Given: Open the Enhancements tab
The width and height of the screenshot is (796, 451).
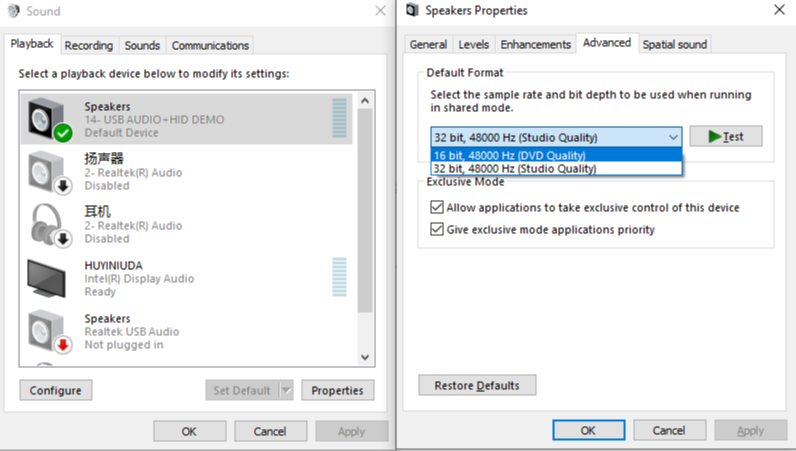Looking at the screenshot, I should pos(536,44).
